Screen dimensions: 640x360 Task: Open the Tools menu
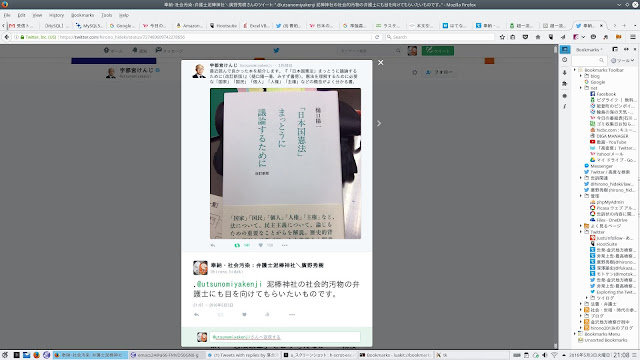[107, 15]
